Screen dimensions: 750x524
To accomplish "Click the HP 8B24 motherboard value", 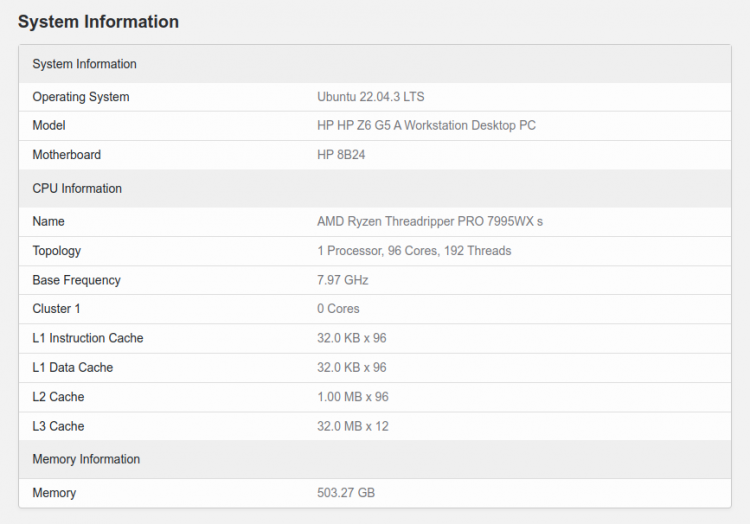I will pos(341,155).
